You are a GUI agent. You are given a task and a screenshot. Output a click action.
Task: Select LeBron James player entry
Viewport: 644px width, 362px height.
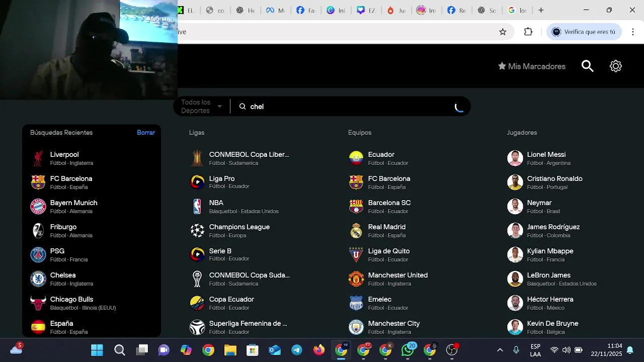click(x=570, y=279)
